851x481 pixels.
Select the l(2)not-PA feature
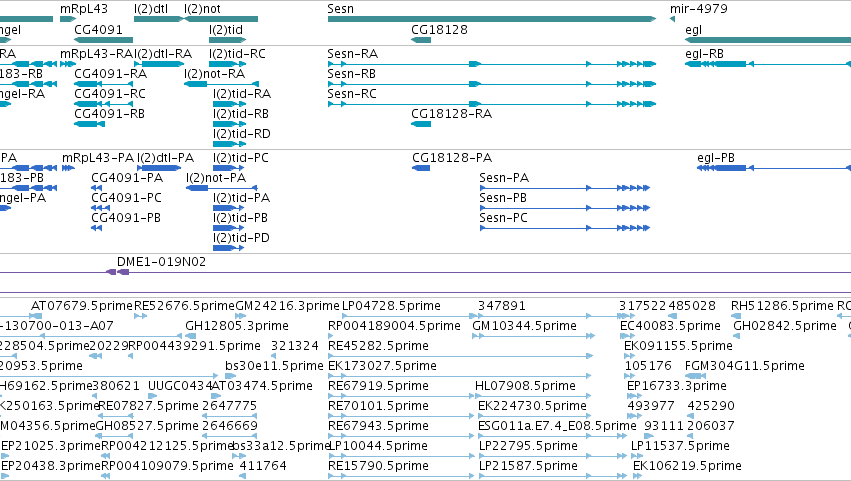(x=221, y=188)
